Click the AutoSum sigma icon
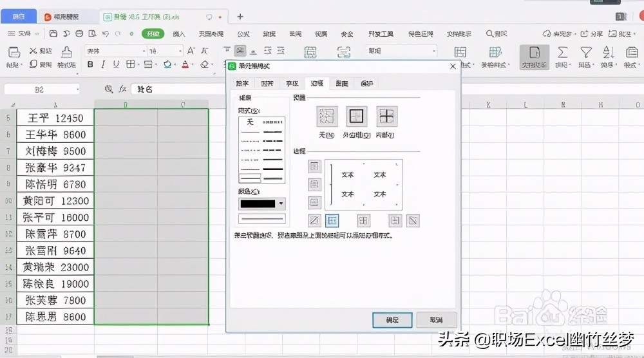The height and width of the screenshot is (358, 644). (x=562, y=52)
